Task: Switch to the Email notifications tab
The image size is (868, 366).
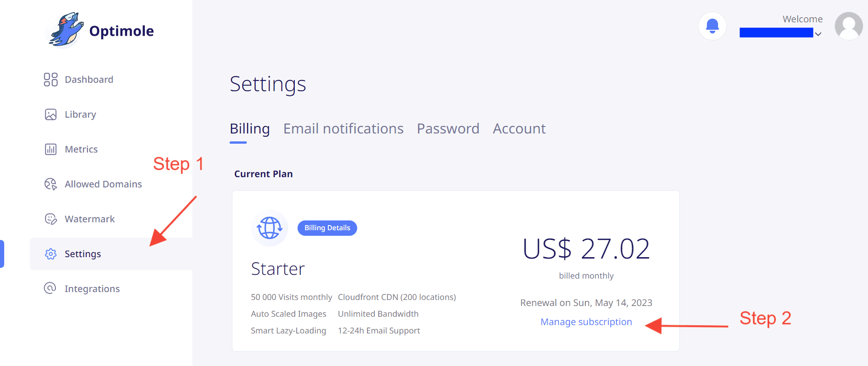Action: pos(343,129)
